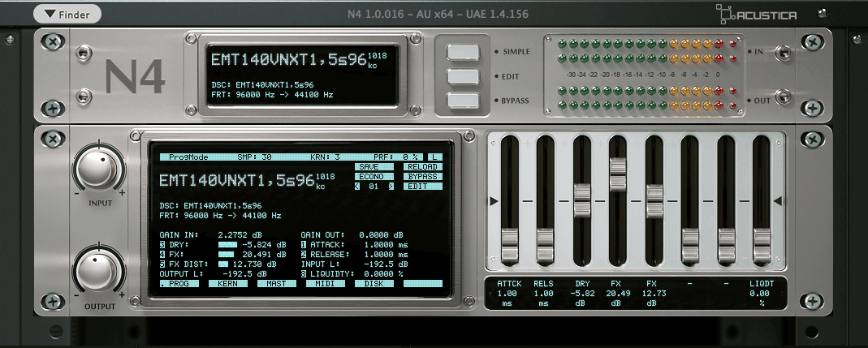Click the number 5 box beside FX DIST
This screenshot has width=868, height=348.
pyautogui.click(x=162, y=264)
